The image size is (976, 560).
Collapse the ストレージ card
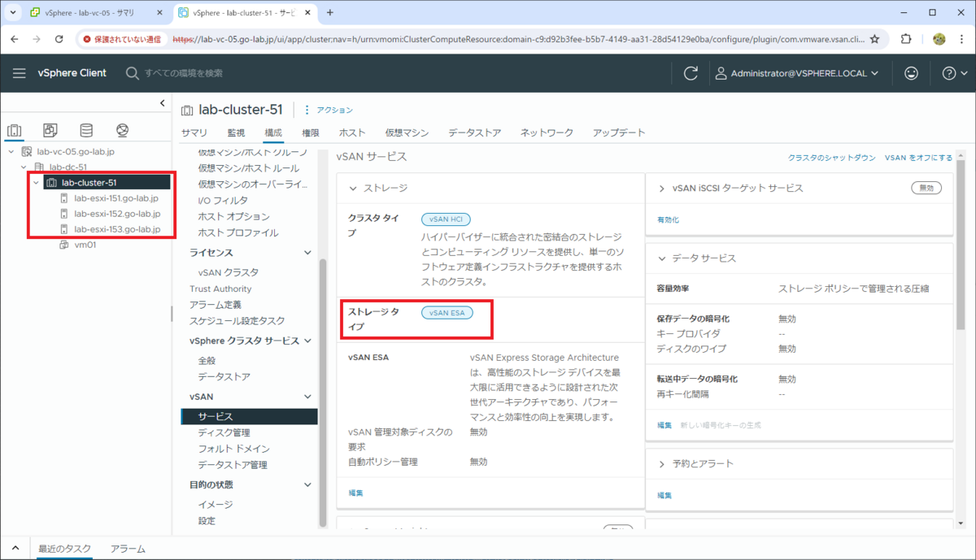[x=353, y=188]
